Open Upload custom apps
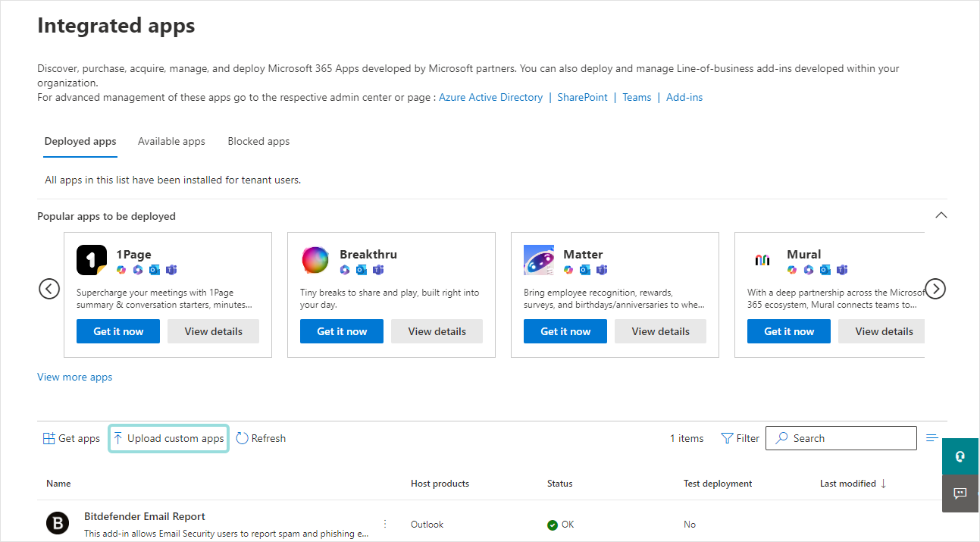This screenshot has height=542, width=980. [168, 438]
